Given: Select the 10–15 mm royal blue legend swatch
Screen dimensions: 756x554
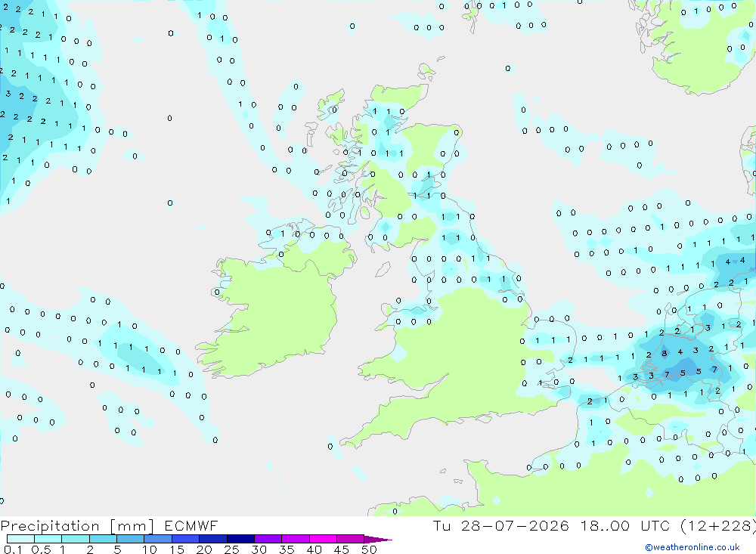Looking at the screenshot, I should click(158, 539).
